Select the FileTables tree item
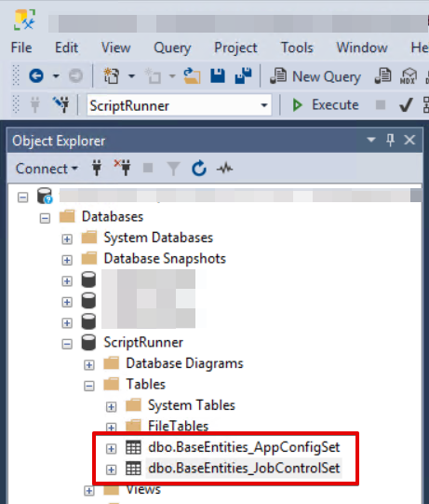This screenshot has height=504, width=429. [x=179, y=427]
